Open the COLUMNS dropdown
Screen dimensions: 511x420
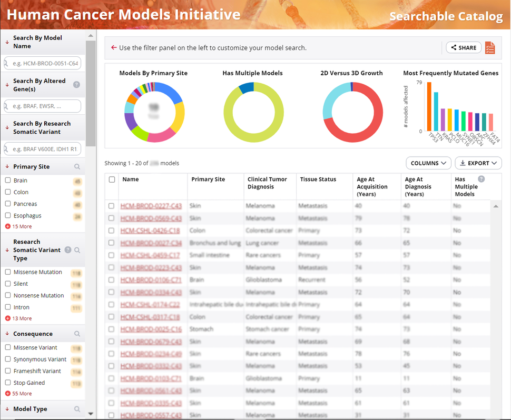click(x=428, y=163)
